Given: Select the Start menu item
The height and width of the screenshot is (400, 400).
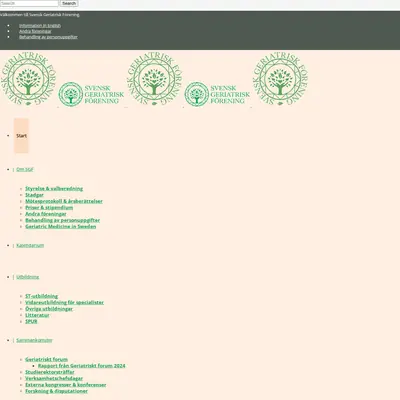Looking at the screenshot, I should tap(21, 136).
